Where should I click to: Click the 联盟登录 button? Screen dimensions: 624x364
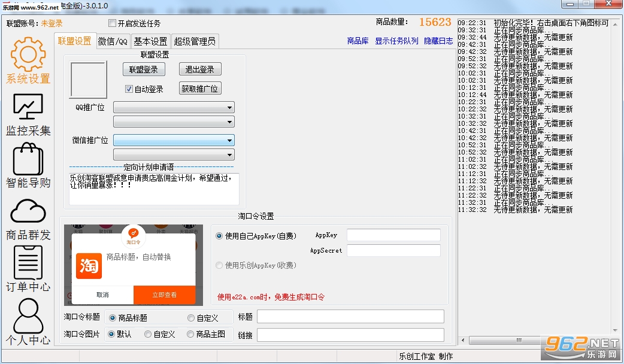coord(144,69)
